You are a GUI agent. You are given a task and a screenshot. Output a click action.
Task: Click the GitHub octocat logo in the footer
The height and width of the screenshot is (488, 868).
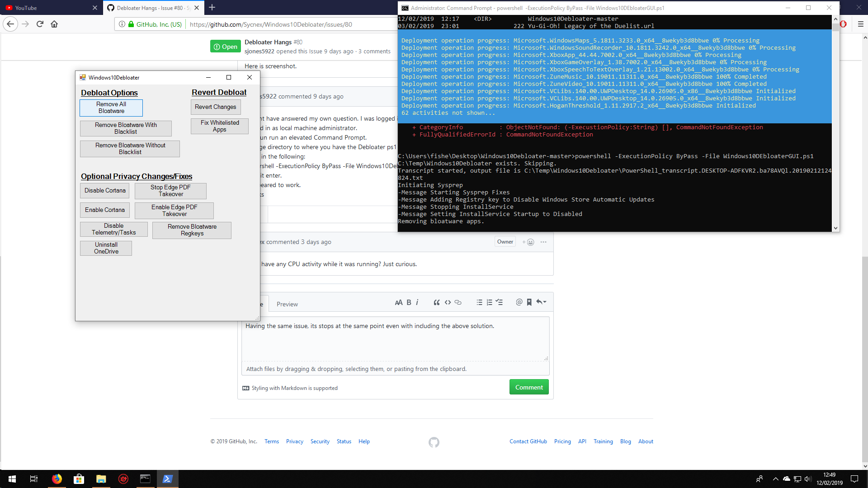pyautogui.click(x=434, y=442)
